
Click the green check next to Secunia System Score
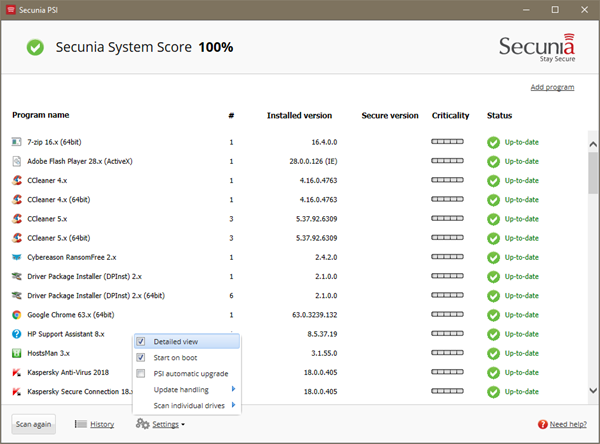[x=35, y=47]
